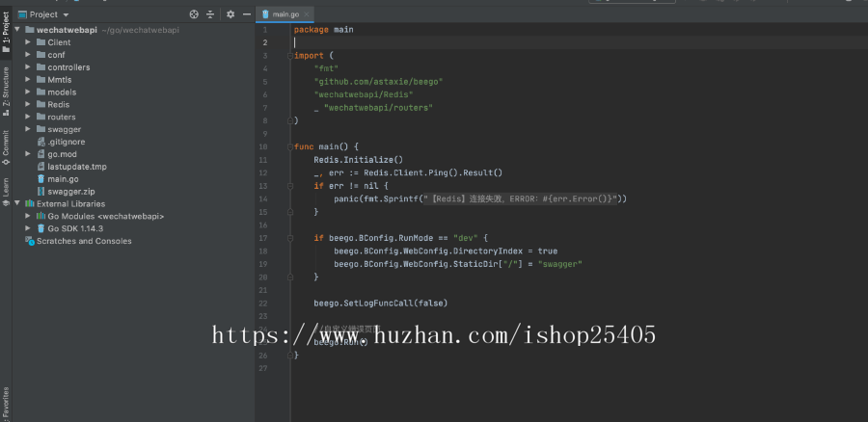Click line number 22 in gutter
Screen dimensions: 868x422
coord(262,303)
